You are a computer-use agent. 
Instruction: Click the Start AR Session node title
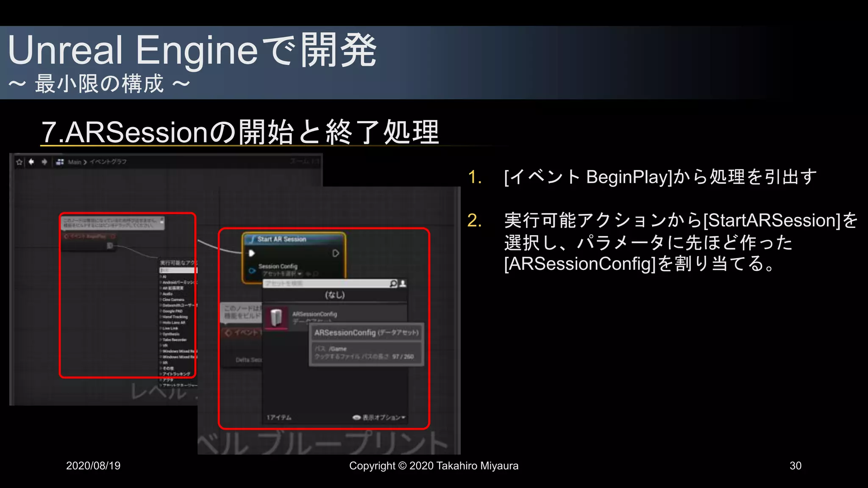282,239
